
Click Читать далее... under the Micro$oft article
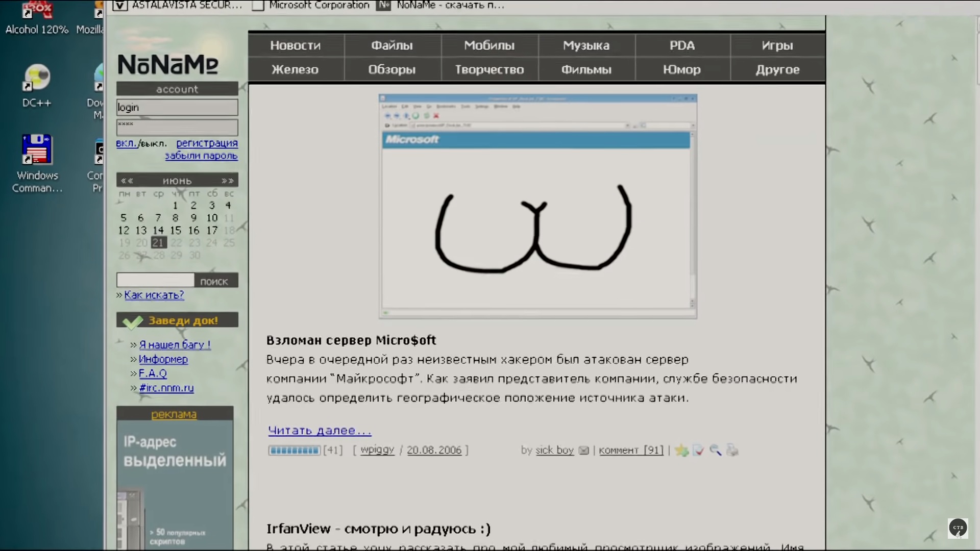320,431
